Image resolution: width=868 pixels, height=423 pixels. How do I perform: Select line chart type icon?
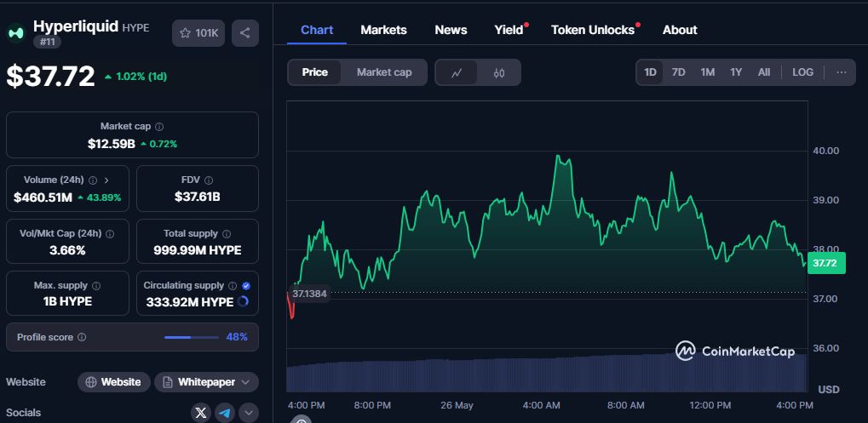click(457, 72)
